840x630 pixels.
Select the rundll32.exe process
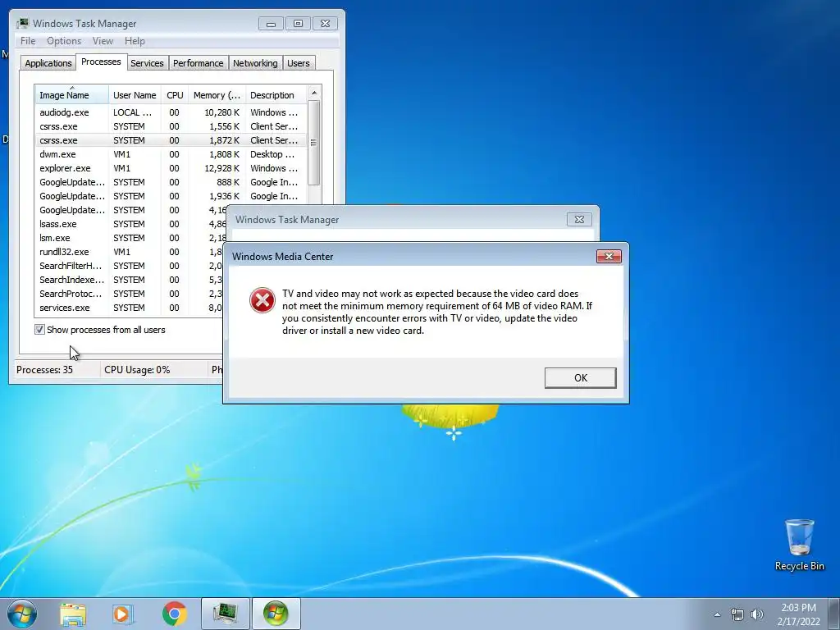pos(130,252)
